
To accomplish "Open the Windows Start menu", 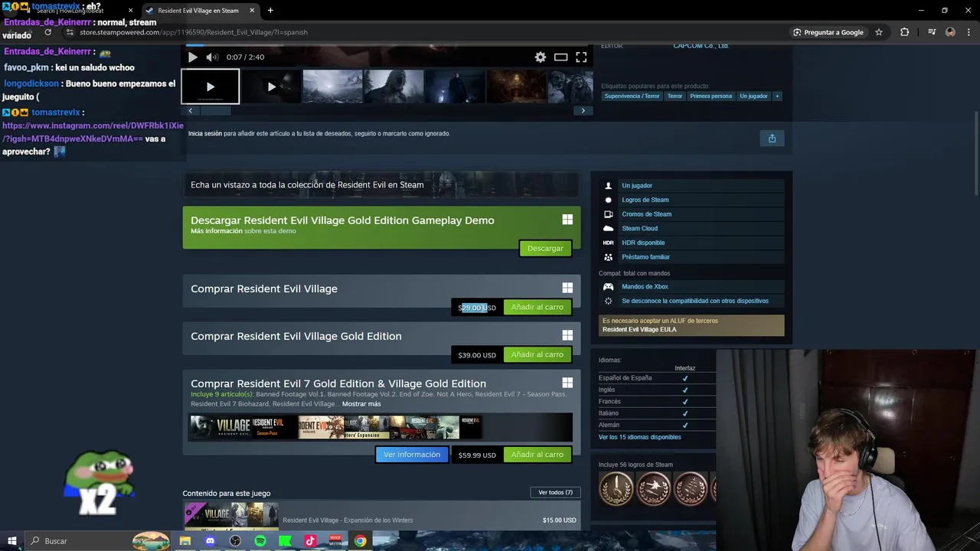I will (11, 541).
